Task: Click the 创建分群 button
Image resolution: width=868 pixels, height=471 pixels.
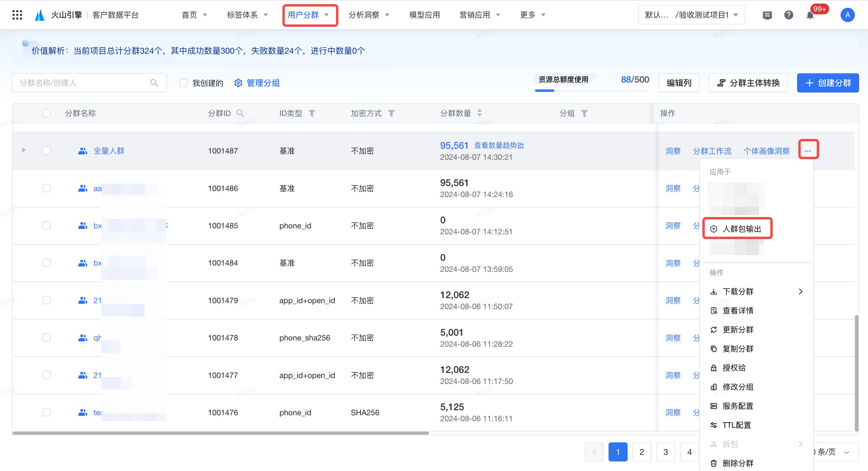Action: [x=827, y=83]
